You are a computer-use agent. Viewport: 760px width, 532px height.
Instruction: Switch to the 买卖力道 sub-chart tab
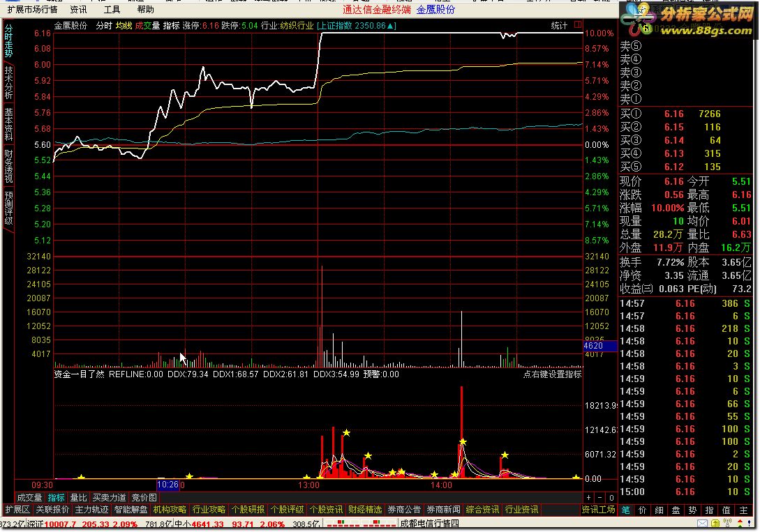click(x=109, y=498)
